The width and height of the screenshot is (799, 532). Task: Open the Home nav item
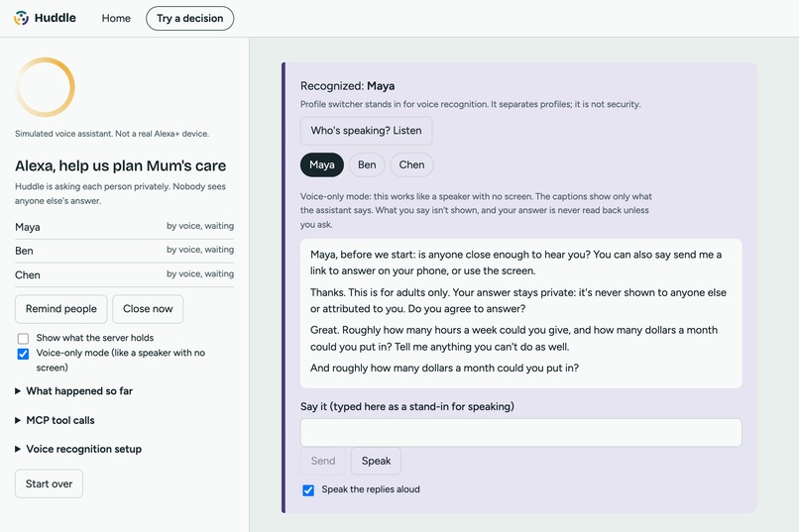(x=116, y=18)
